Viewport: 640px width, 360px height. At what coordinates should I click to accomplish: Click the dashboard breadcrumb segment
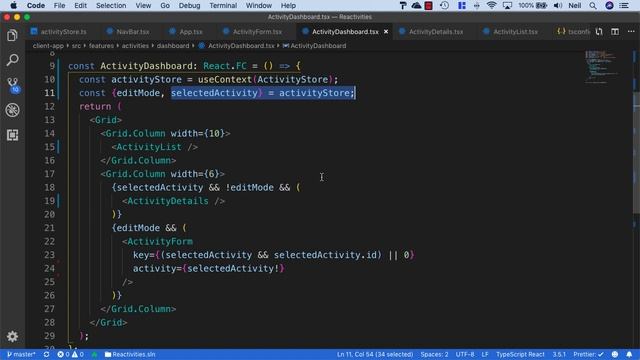(173, 46)
